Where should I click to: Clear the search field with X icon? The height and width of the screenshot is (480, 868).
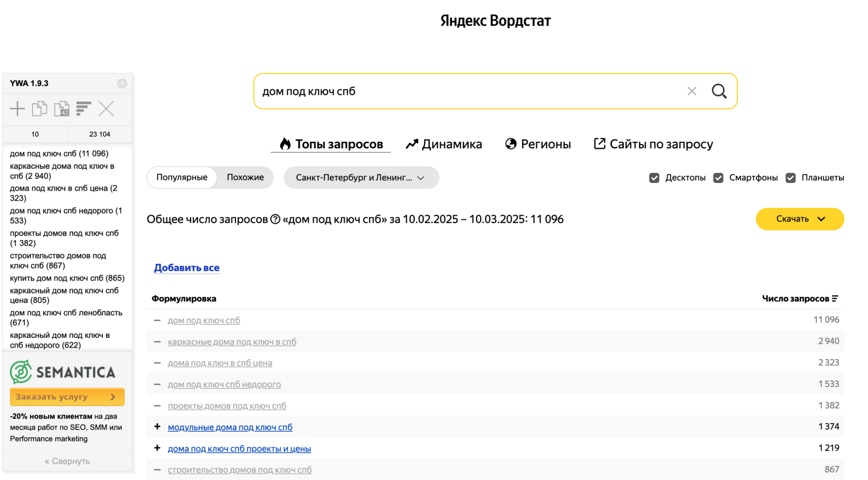692,91
